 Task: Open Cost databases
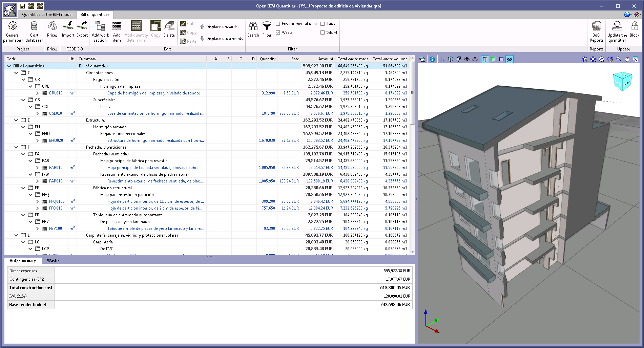tap(34, 32)
